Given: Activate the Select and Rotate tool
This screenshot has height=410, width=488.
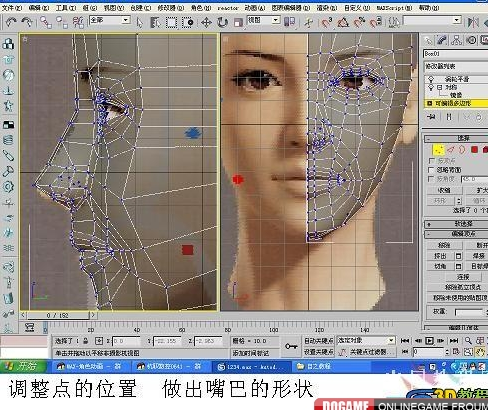Looking at the screenshot, I should 222,23.
